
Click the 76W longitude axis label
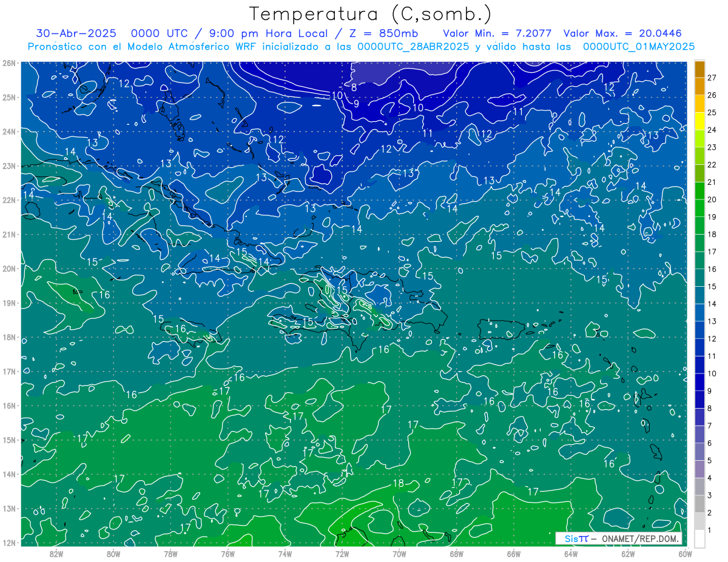pyautogui.click(x=227, y=554)
